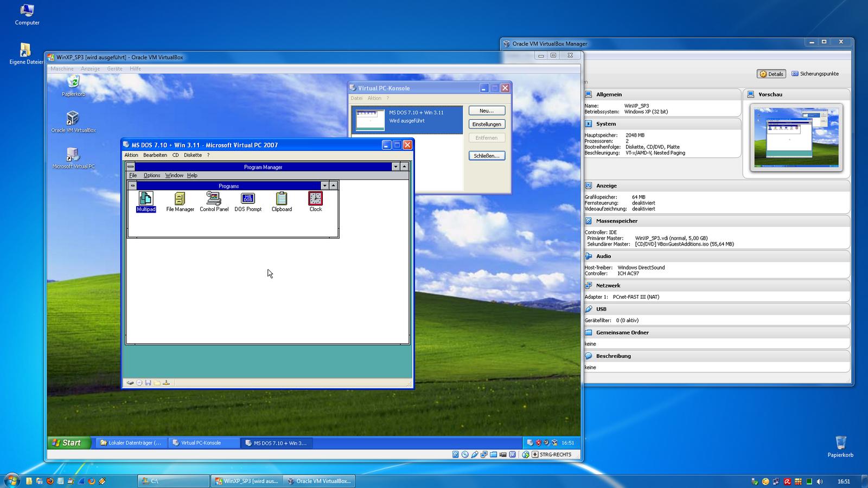Image resolution: width=868 pixels, height=488 pixels.
Task: Open the Program Manager control-menu box
Action: (x=131, y=167)
